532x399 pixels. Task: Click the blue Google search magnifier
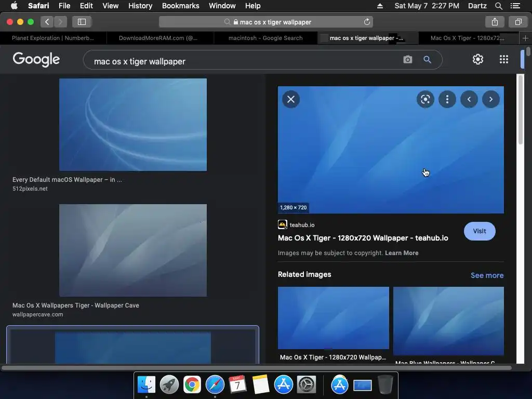(427, 60)
